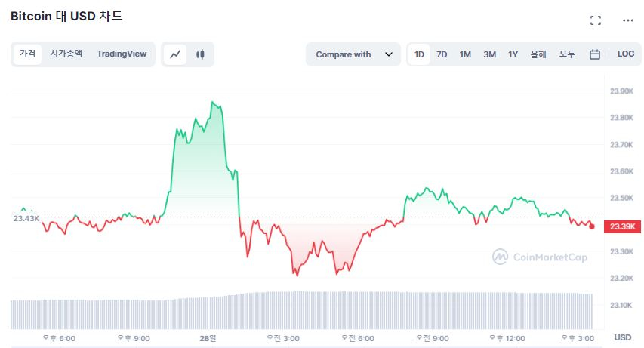Open the three-dot more options menu
The height and width of the screenshot is (348, 644).
627,20
